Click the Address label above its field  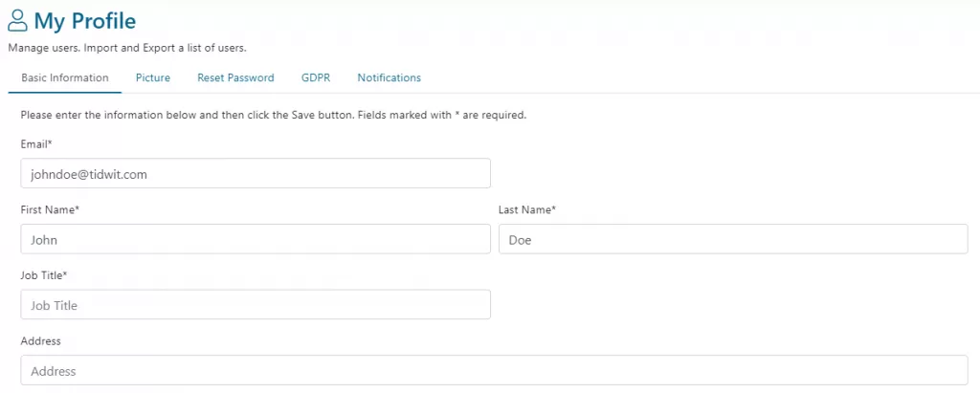coord(40,341)
